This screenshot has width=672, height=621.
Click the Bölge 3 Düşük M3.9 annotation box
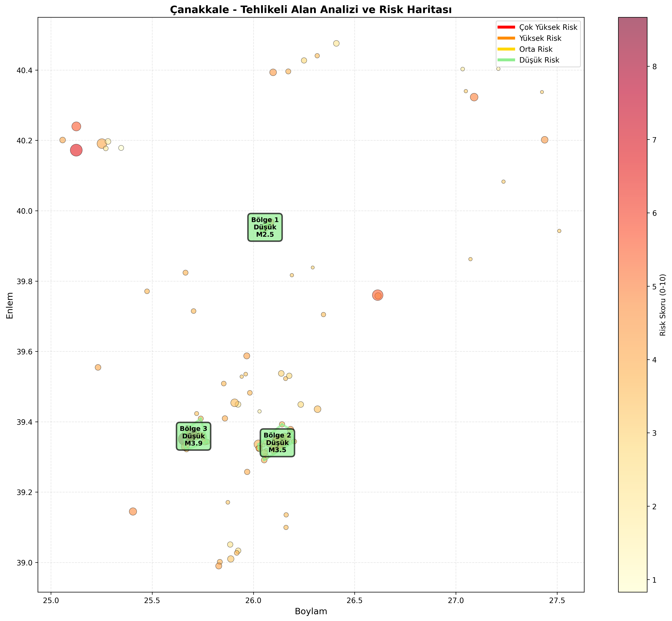(194, 436)
